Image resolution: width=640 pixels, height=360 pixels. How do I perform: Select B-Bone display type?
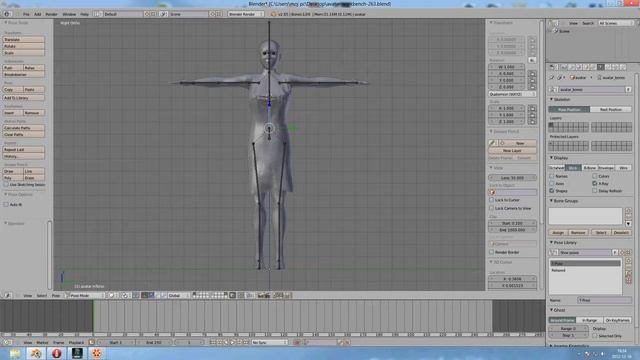(590, 168)
